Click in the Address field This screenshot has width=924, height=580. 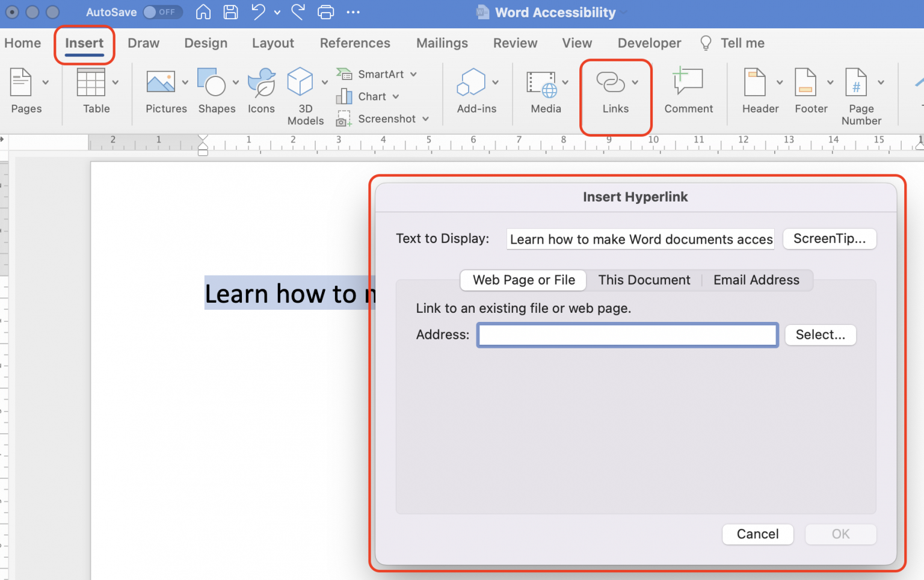(627, 335)
